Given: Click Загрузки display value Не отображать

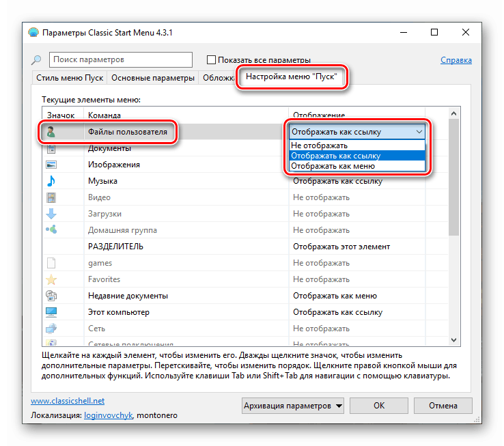Looking at the screenshot, I should 321,214.
